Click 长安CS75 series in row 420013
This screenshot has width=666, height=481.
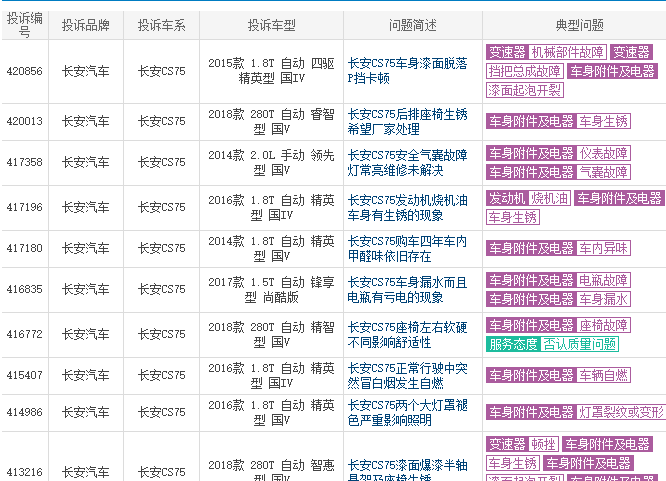click(x=161, y=121)
